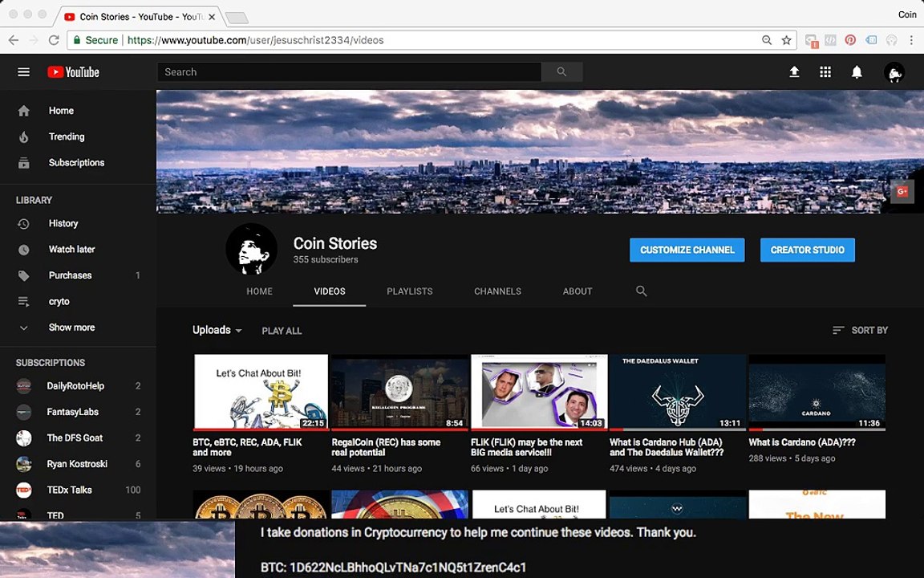Reload the page with refresh icon
Screen dimensions: 924x578
(54, 40)
